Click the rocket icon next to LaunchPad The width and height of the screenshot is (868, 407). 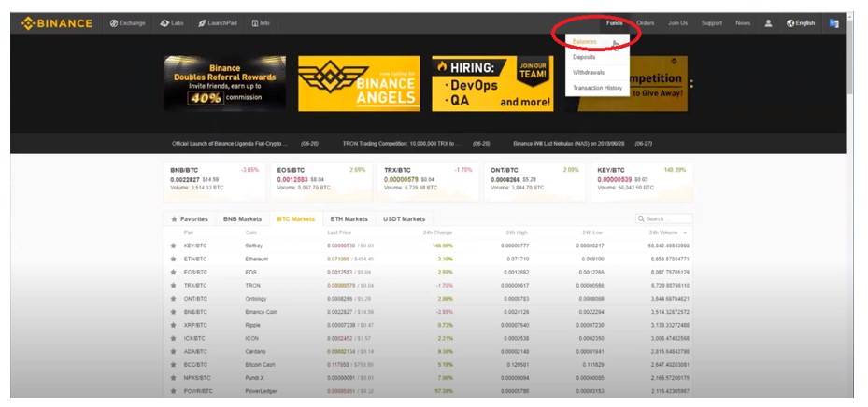pos(202,22)
